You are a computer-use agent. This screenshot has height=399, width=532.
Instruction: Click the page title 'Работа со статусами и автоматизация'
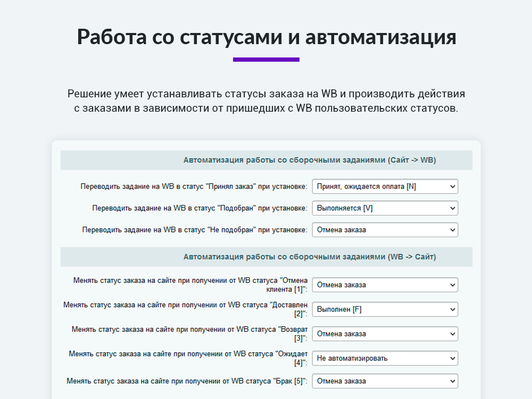click(266, 37)
